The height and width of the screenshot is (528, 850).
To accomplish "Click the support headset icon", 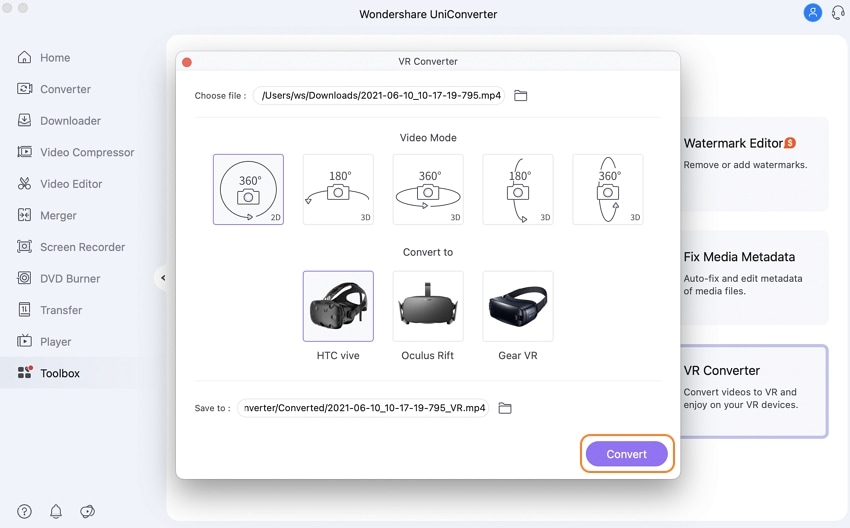I will point(838,12).
